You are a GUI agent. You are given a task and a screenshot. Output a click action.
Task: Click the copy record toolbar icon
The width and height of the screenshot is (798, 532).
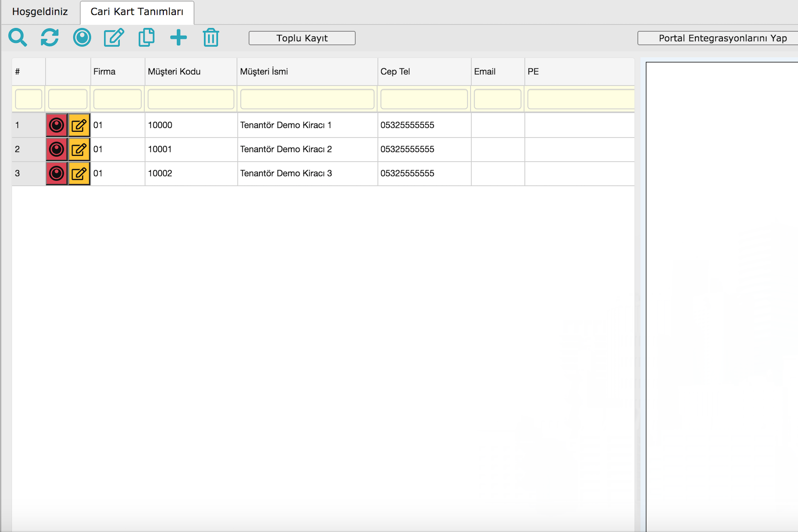point(146,38)
